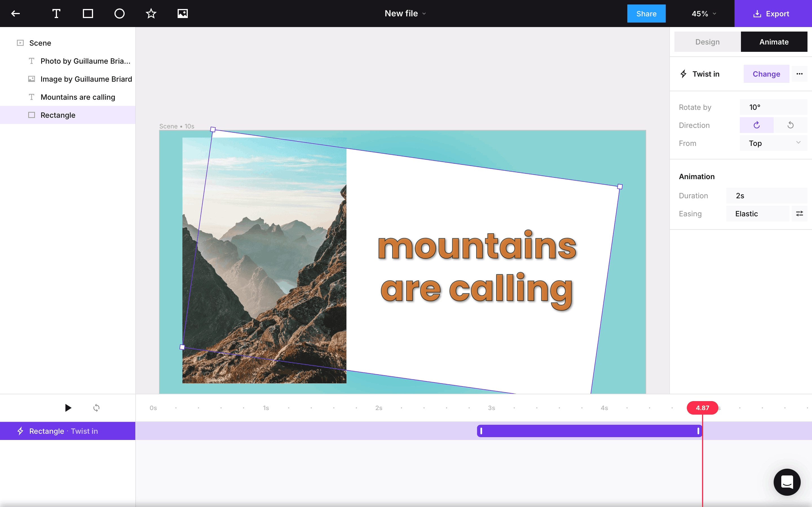Open the animation more options menu
Viewport: 812px width, 507px height.
click(799, 74)
